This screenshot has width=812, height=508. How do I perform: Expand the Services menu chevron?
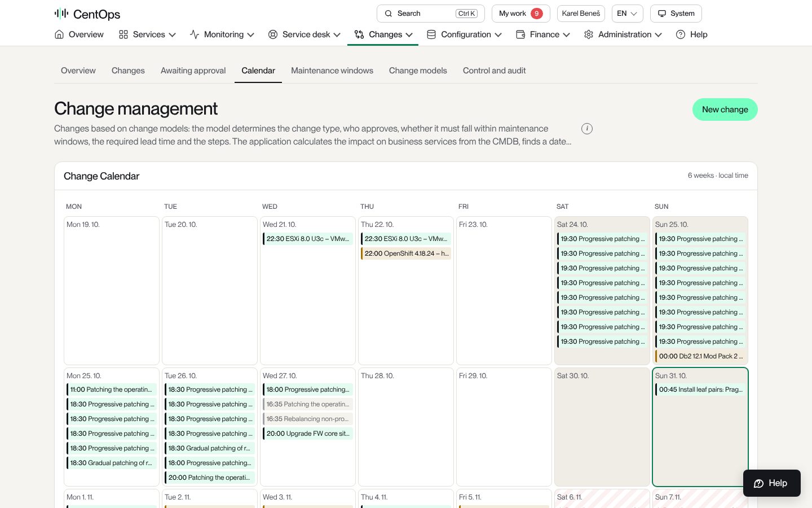(x=173, y=34)
